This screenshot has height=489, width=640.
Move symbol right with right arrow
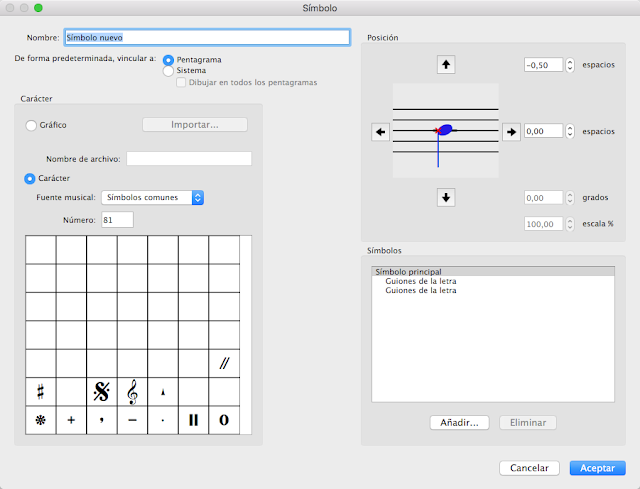click(x=511, y=131)
